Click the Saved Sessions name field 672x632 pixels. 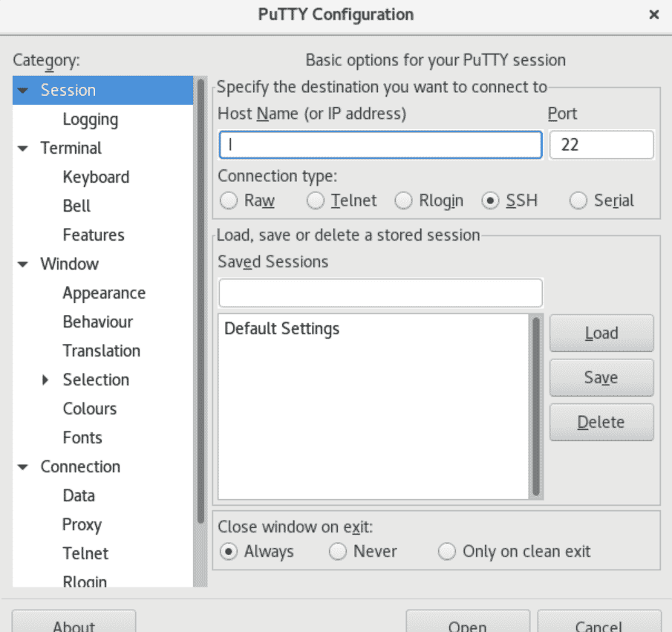381,293
